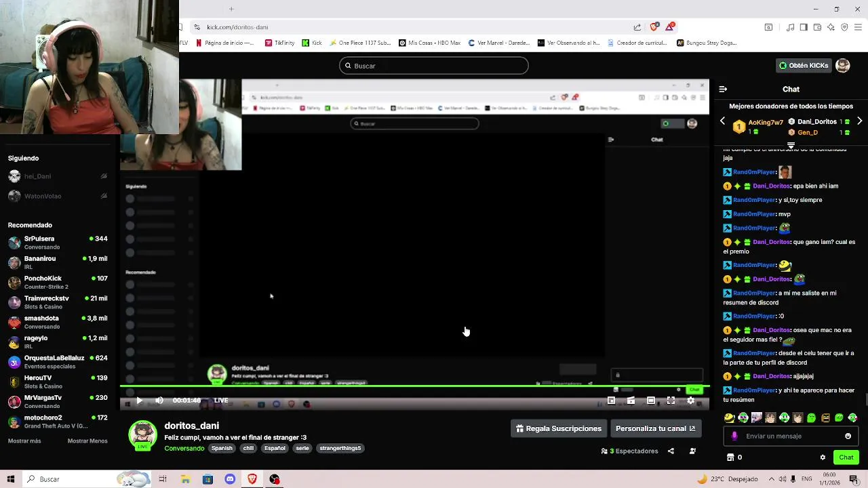Open smashdota recommended channel
868x488 pixels.
[58, 322]
